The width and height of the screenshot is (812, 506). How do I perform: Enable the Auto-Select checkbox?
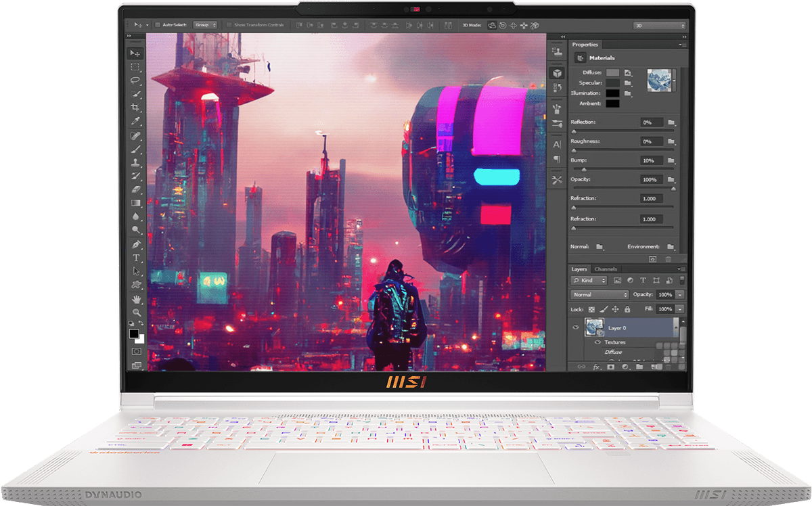158,25
